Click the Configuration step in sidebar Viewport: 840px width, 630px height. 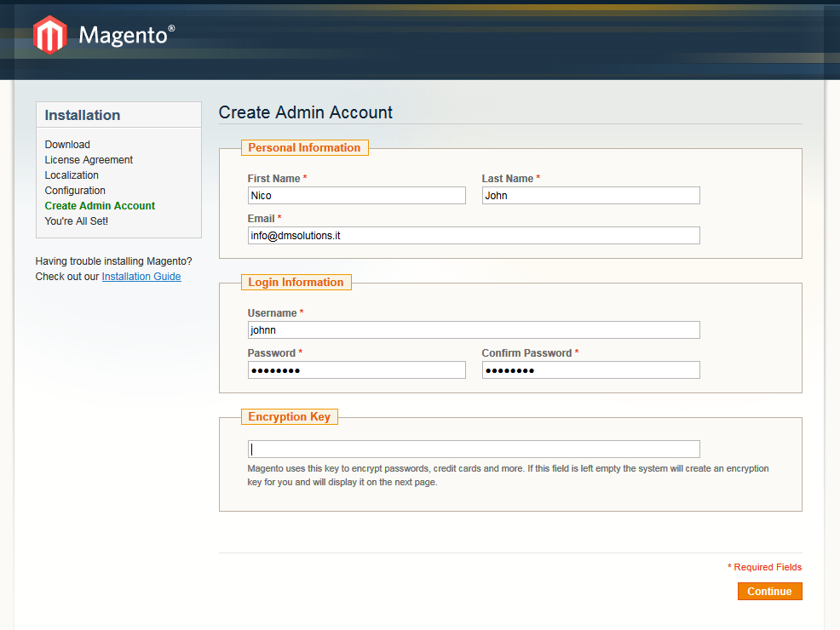click(x=75, y=191)
